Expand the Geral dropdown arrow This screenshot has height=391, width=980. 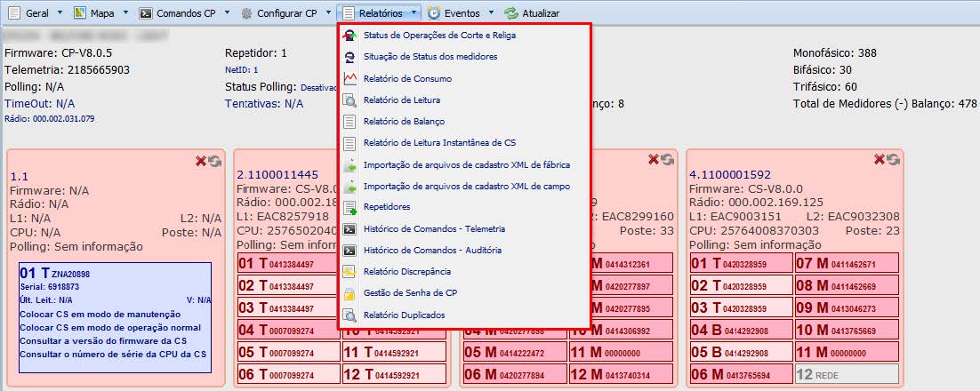pos(59,13)
